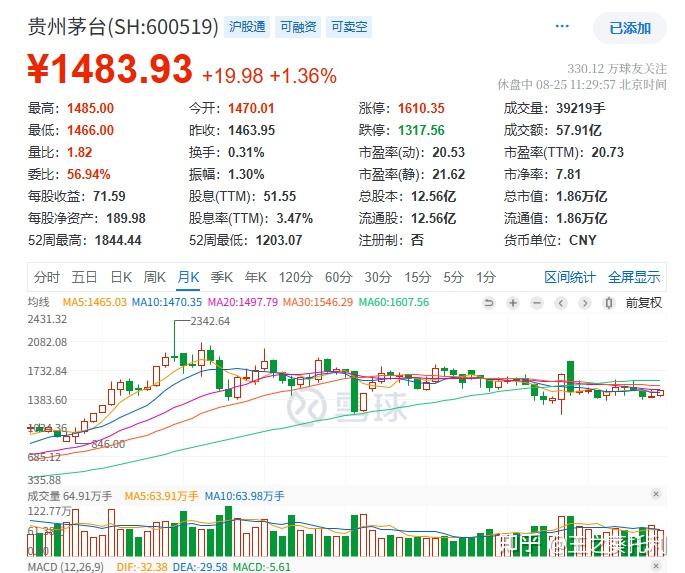Click the 沪股通 tag
The height and width of the screenshot is (573, 685).
(x=247, y=27)
